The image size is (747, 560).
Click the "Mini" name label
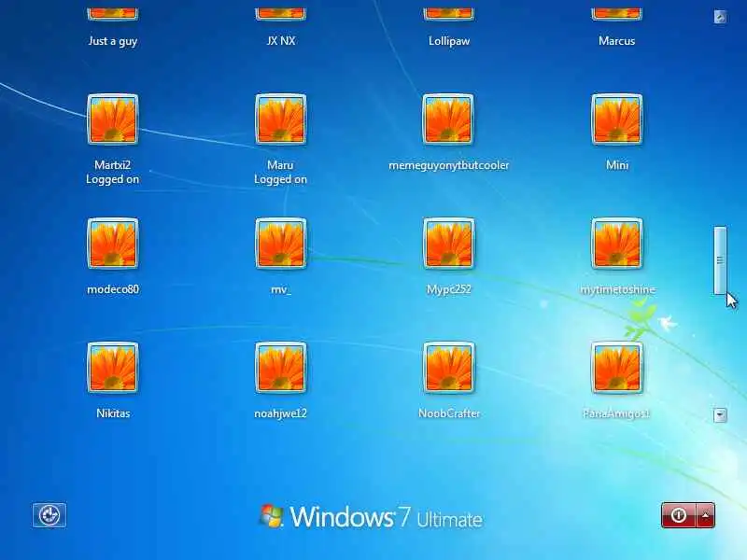[617, 165]
